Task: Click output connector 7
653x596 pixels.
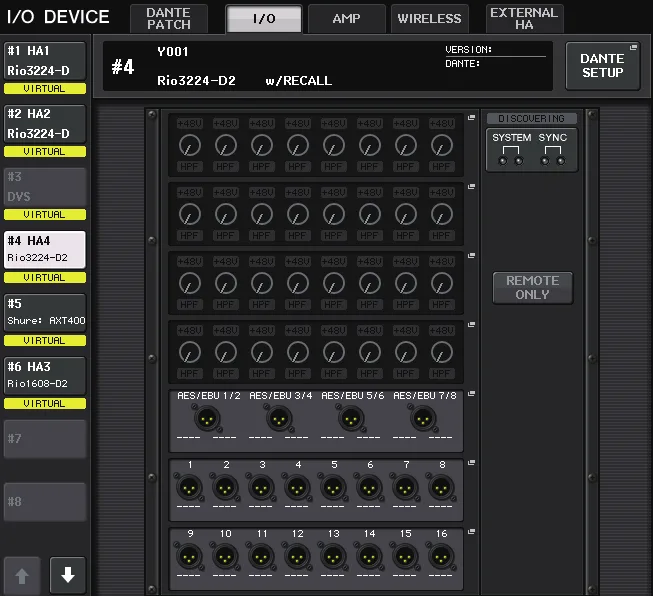Action: [x=405, y=487]
